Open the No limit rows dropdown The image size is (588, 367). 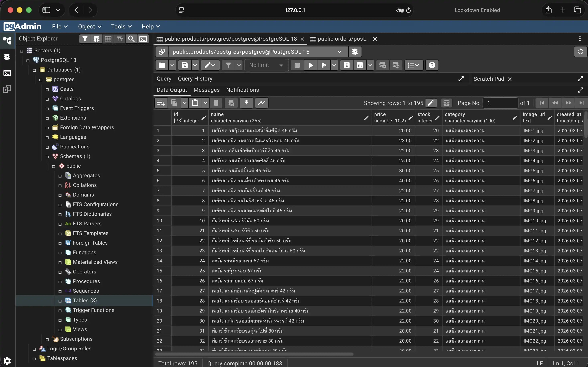tap(266, 65)
